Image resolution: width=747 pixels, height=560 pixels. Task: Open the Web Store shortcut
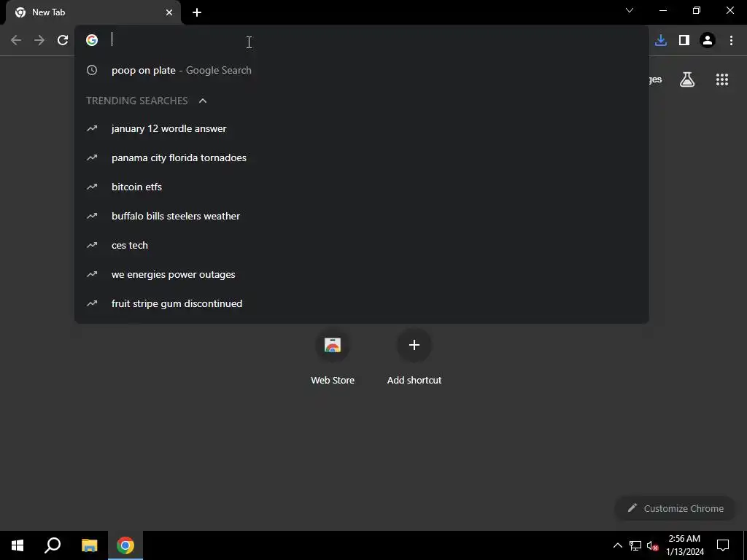(333, 356)
